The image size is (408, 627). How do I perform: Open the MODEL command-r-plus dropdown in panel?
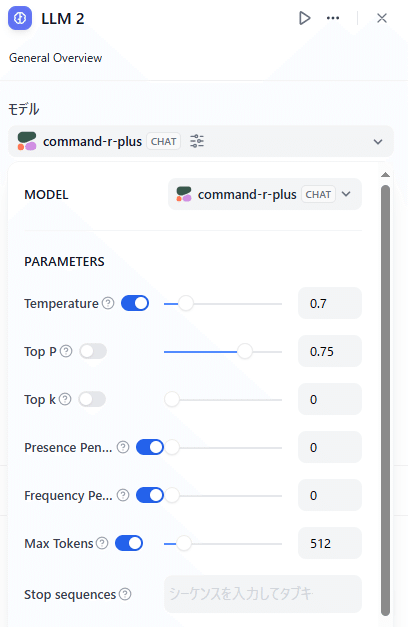265,194
